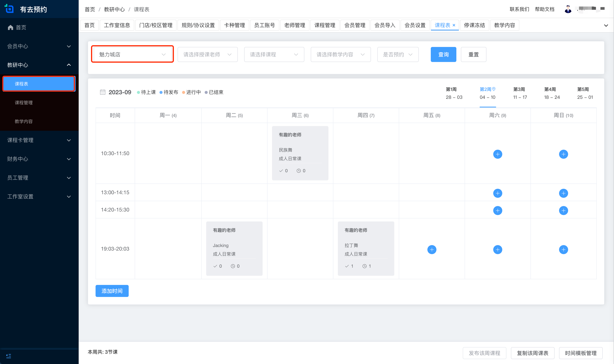The image size is (614, 364).
Task: Switch to the 会员管理 tab
Action: pyautogui.click(x=355, y=25)
